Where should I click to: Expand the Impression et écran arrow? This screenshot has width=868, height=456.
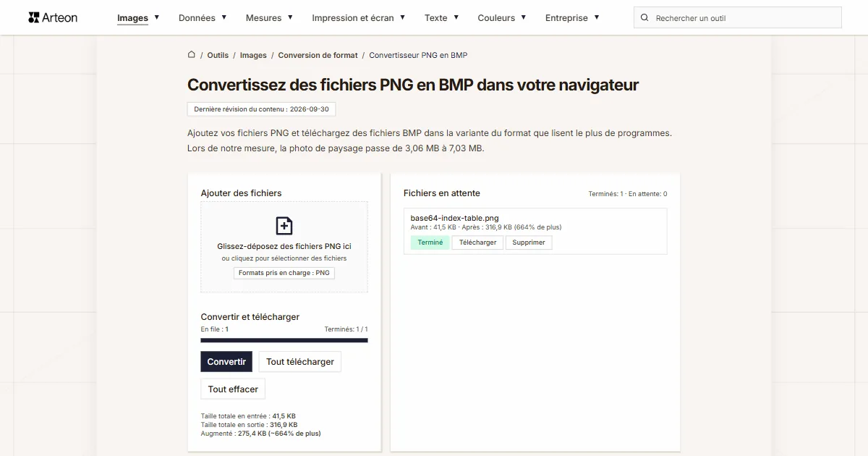pos(402,17)
